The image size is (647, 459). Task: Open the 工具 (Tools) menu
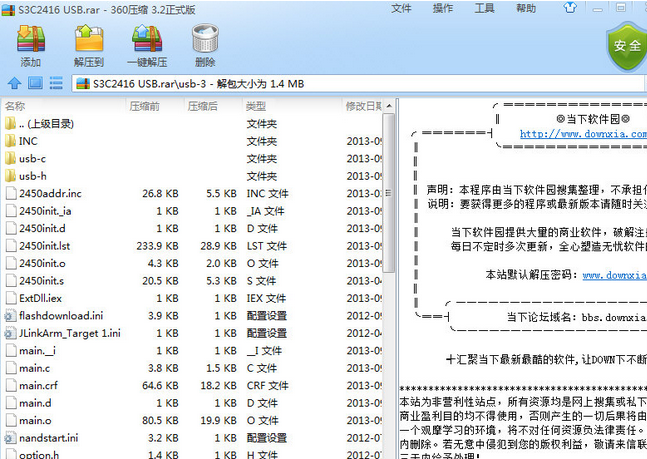[x=484, y=8]
